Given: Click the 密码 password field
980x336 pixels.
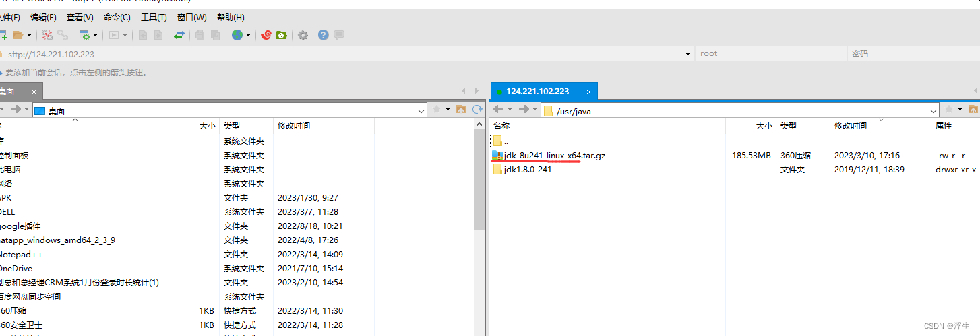Looking at the screenshot, I should (x=913, y=54).
